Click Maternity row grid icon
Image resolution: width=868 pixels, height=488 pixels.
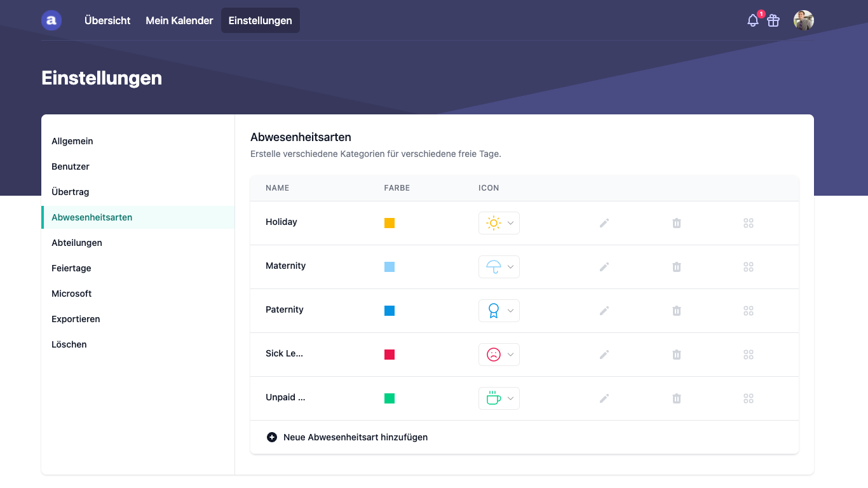tap(749, 267)
